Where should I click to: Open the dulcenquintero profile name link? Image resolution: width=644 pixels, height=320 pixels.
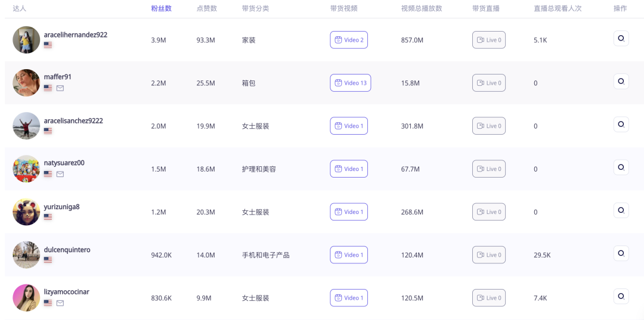coord(67,250)
